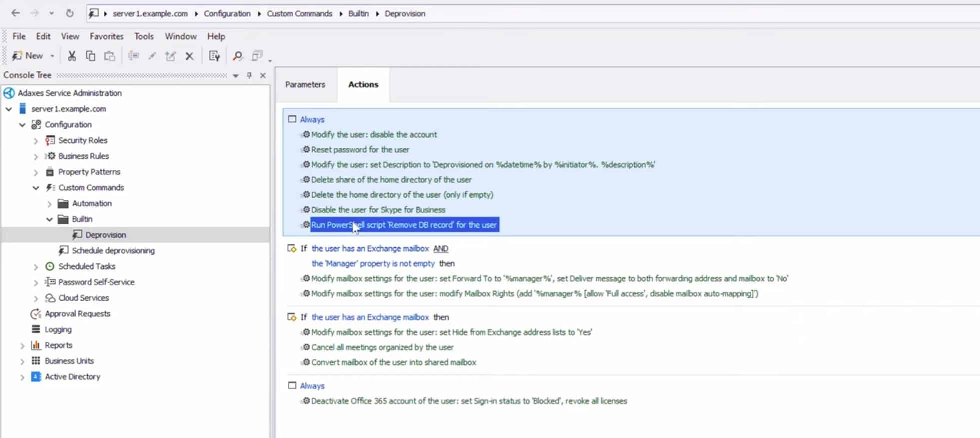Open the View menu

(70, 36)
